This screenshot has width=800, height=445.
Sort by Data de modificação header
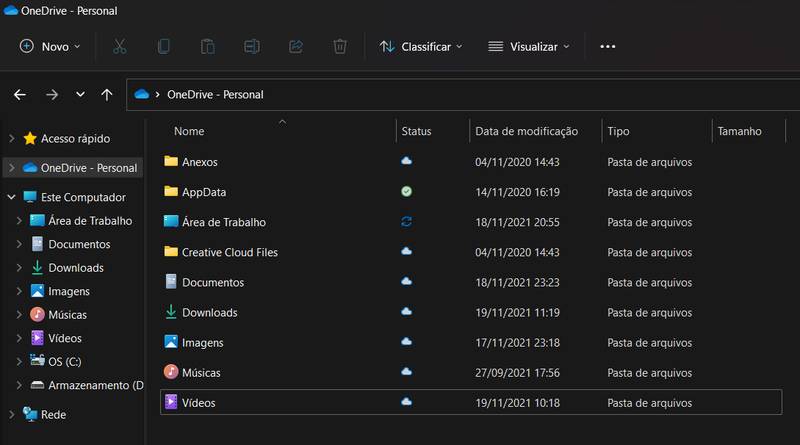pyautogui.click(x=527, y=131)
